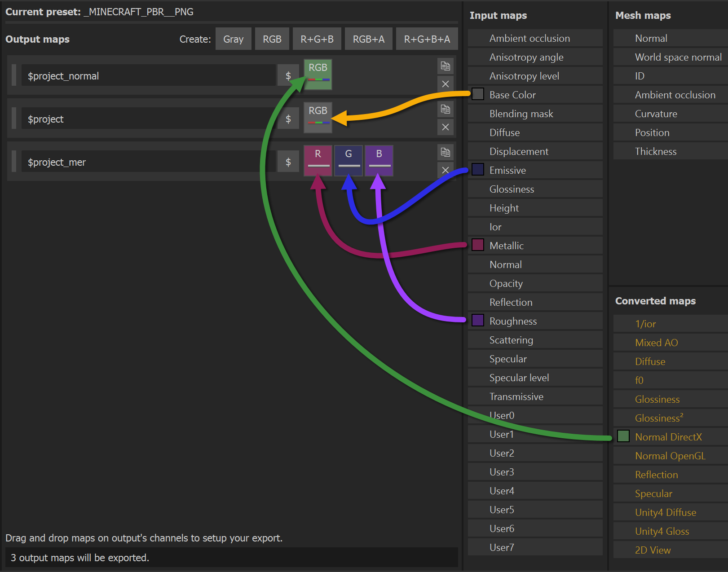The image size is (728, 572).
Task: Duplicate the $project_normal output map
Action: click(x=445, y=66)
